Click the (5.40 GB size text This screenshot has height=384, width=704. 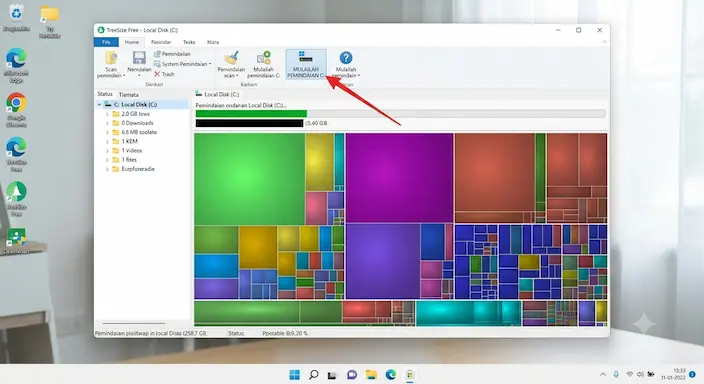pos(316,123)
